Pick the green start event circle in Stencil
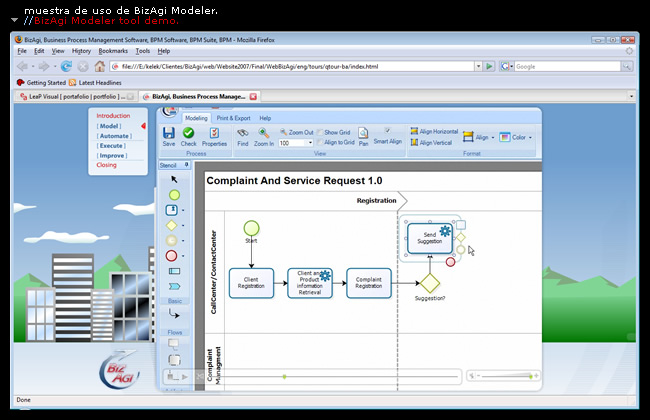Image resolution: width=650 pixels, height=420 pixels. pyautogui.click(x=174, y=195)
